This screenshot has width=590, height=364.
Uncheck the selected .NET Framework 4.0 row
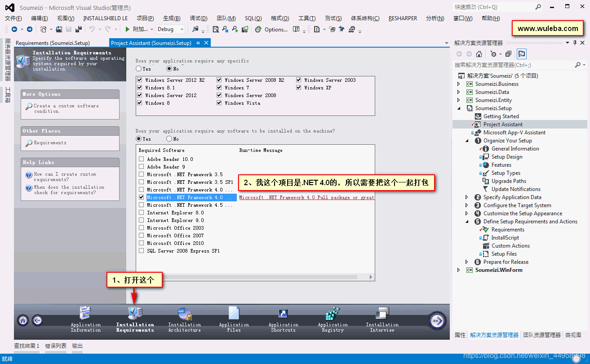pos(142,197)
